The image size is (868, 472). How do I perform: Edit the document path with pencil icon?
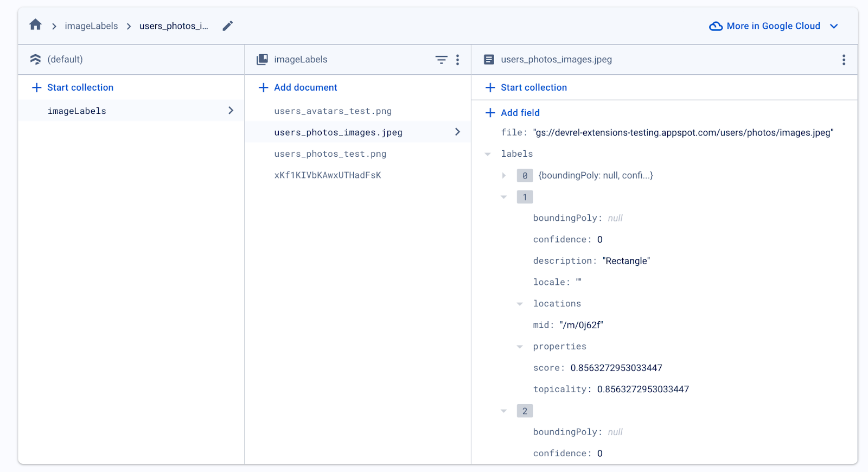point(228,25)
